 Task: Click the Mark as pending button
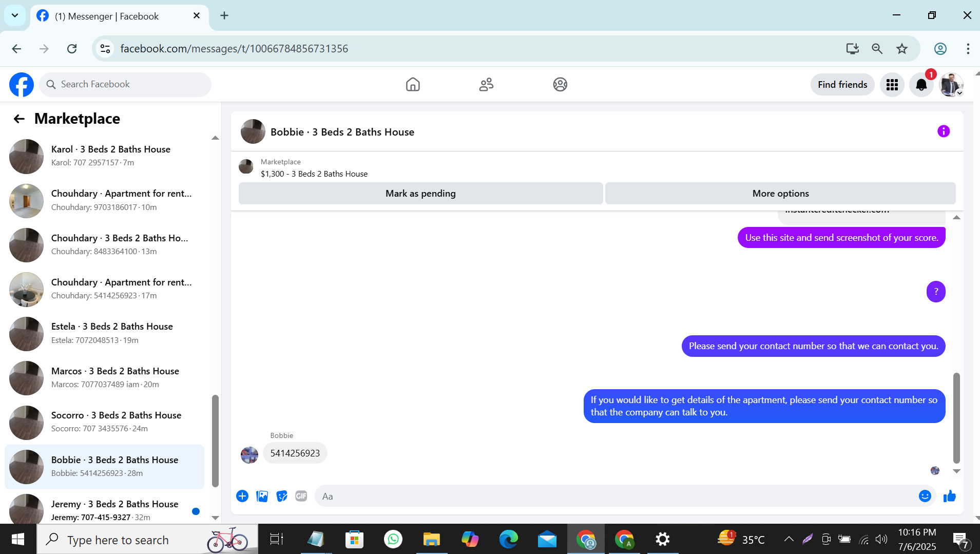(420, 194)
